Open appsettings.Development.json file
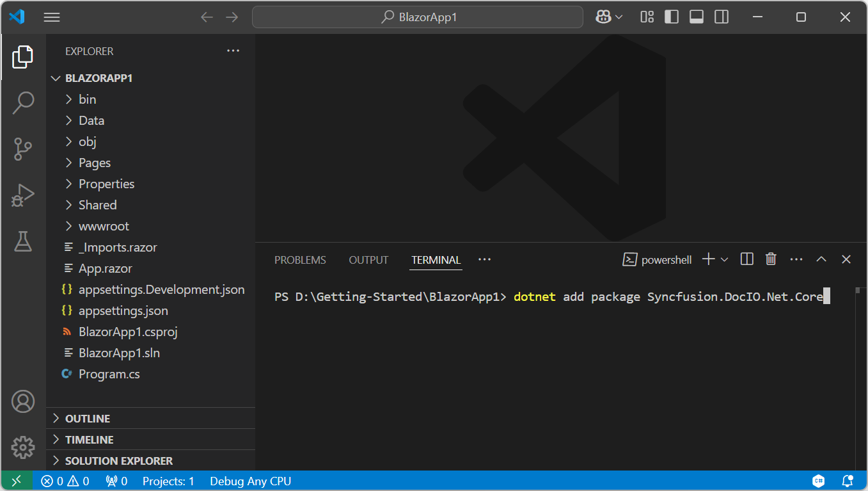Screen dimensions: 868x491 [150, 289]
